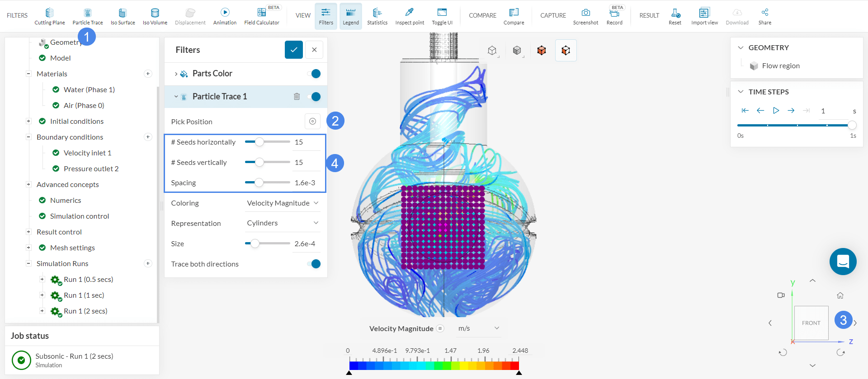Change the m/s unit dropdown
Image resolution: width=868 pixels, height=379 pixels.
click(478, 328)
